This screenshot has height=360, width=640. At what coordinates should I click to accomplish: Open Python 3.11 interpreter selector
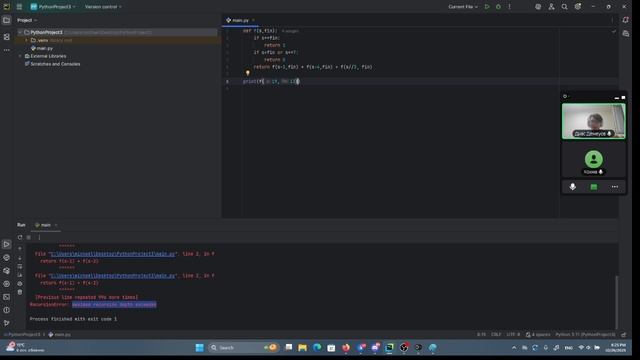point(585,335)
